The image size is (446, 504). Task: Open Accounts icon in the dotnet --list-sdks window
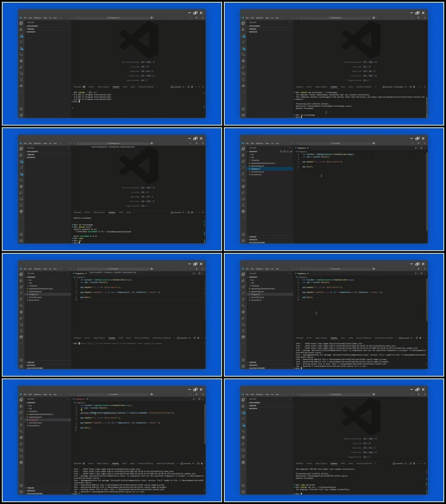click(21, 109)
